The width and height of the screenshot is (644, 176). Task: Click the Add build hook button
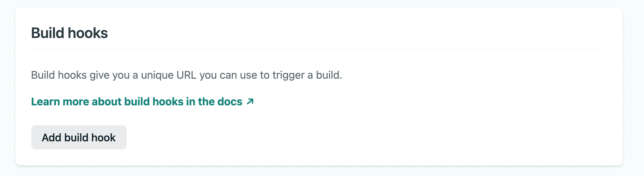coord(79,137)
